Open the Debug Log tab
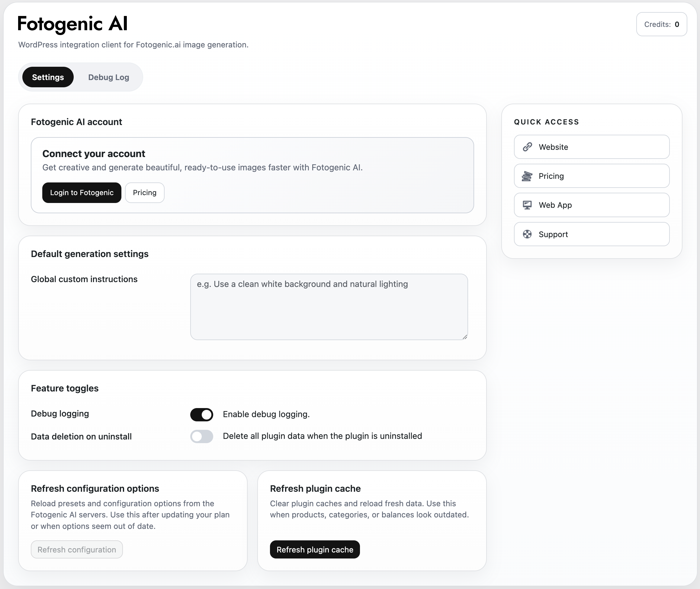 tap(108, 77)
